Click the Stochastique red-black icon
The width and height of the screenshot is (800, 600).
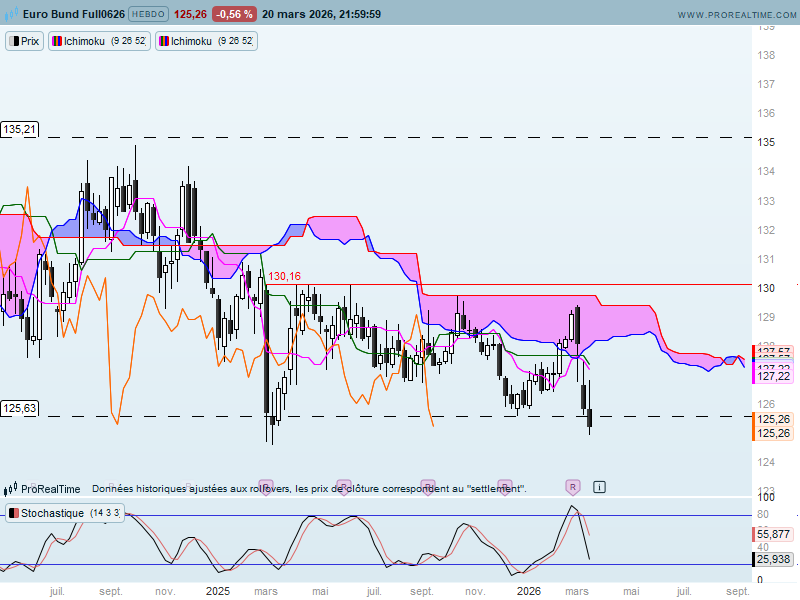14,513
